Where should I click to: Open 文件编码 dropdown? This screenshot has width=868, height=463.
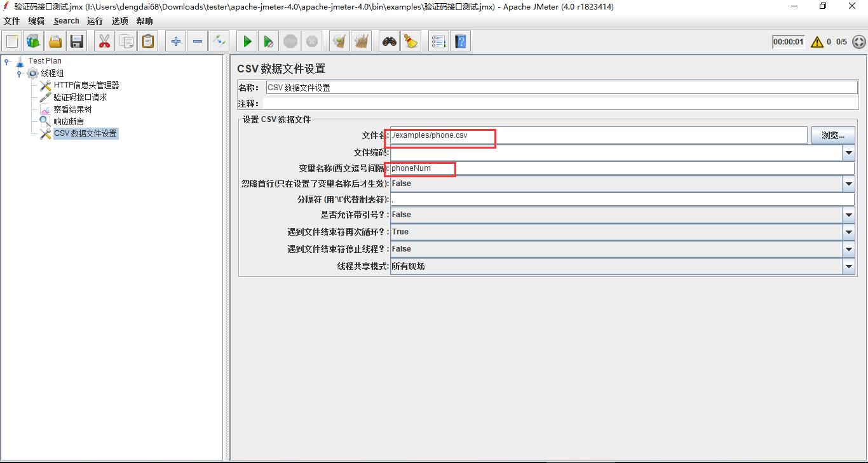coord(849,152)
